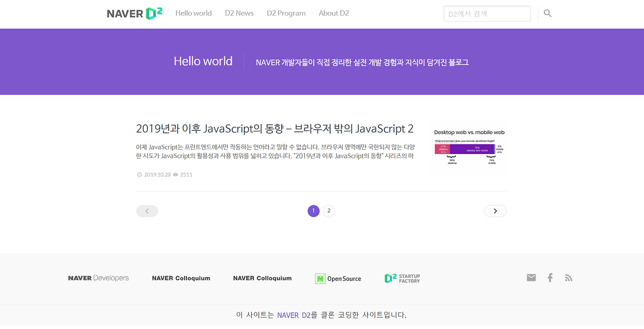Open the Hello world menu
Image resolution: width=644 pixels, height=329 pixels.
pyautogui.click(x=194, y=13)
